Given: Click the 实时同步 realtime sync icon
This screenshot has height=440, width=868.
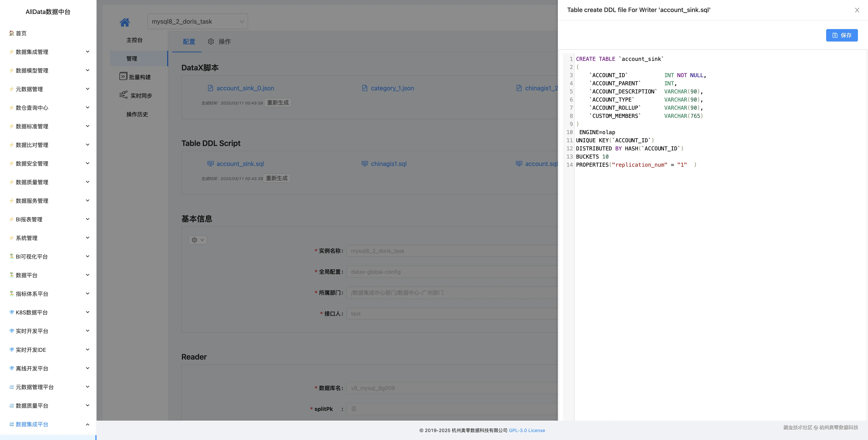Looking at the screenshot, I should tap(123, 95).
